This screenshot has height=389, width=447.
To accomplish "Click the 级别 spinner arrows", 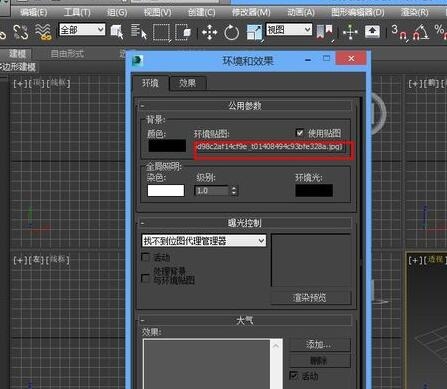I will [234, 191].
